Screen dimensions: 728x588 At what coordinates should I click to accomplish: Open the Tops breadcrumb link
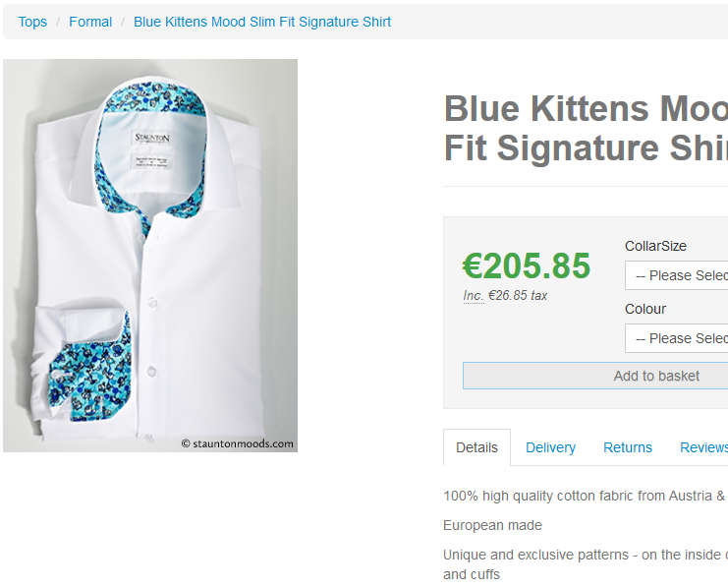pyautogui.click(x=32, y=22)
